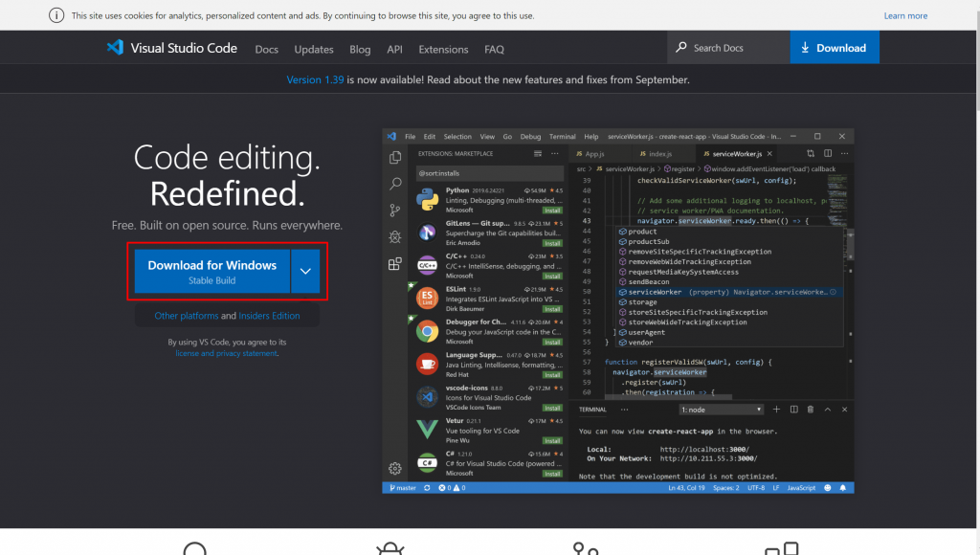This screenshot has width=980, height=555.
Task: Open the Insiders Edition link
Action: tap(269, 316)
